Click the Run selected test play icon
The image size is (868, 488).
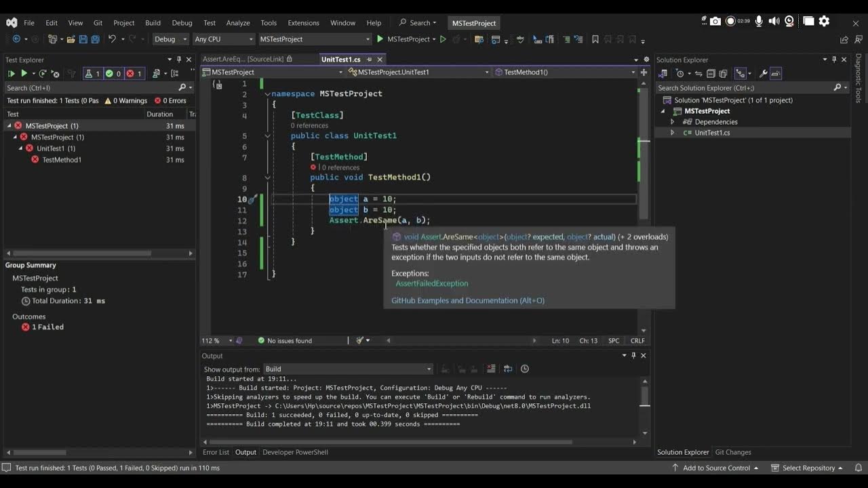24,73
